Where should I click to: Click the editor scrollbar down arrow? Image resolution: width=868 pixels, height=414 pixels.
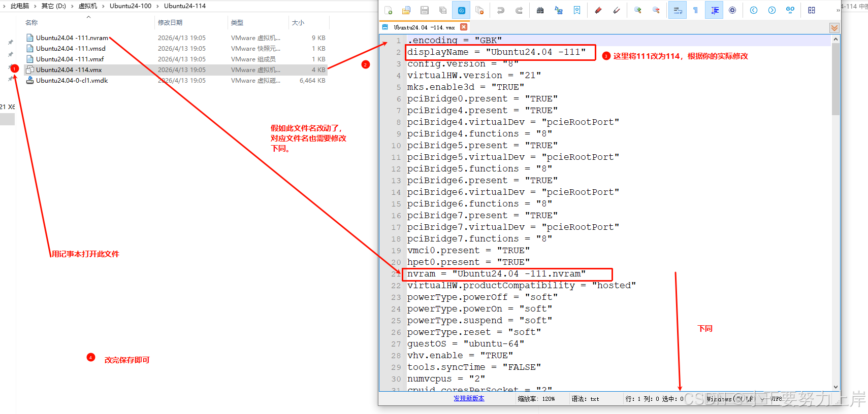point(835,387)
